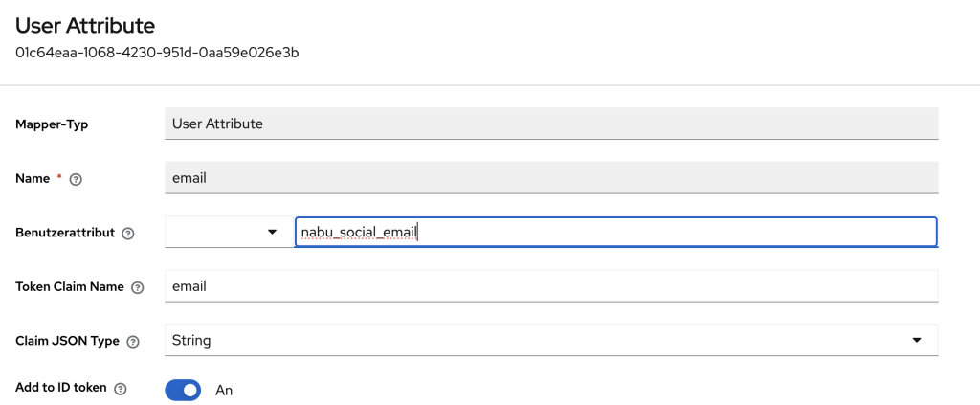Open the empty Benutzerattribut dropdown

point(225,232)
